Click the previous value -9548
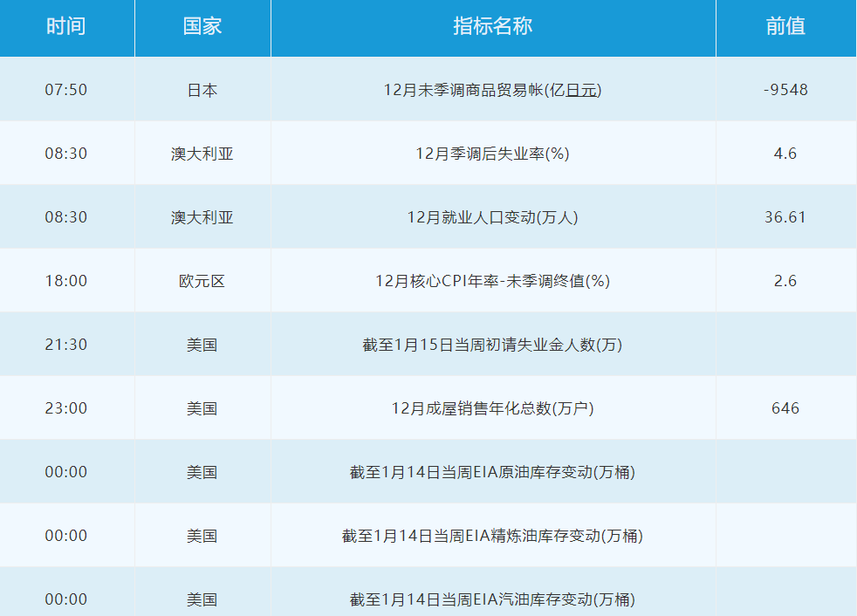 785,90
